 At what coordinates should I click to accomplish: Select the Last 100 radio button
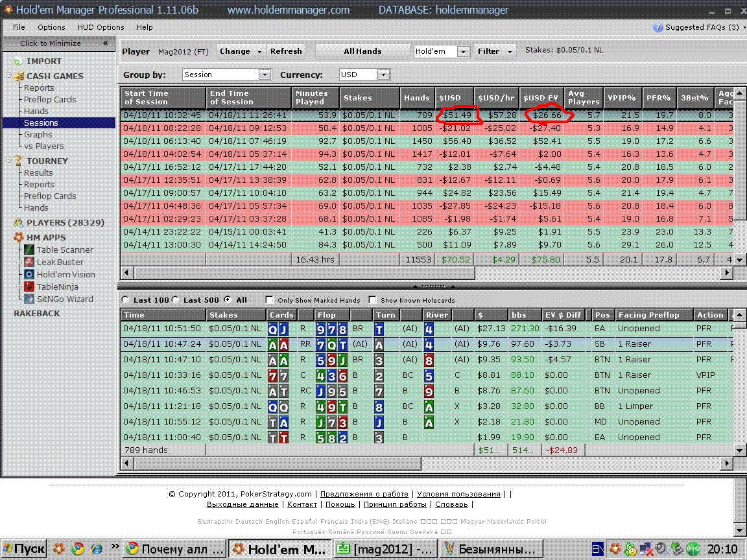click(127, 300)
